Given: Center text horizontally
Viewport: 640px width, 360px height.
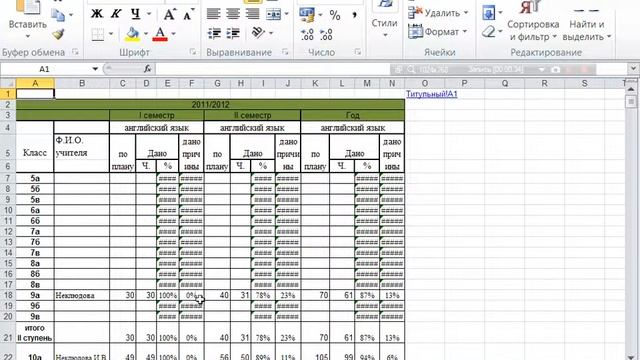Looking at the screenshot, I should coord(233,14).
